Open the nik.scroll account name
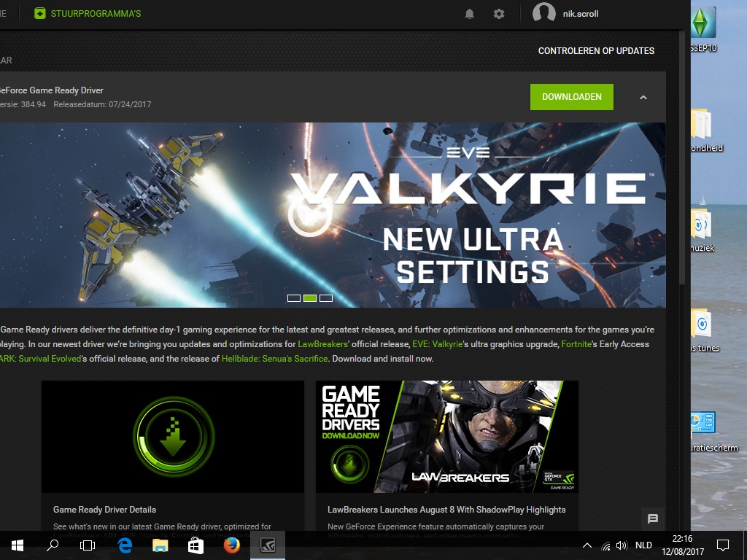The image size is (747, 560). click(580, 14)
